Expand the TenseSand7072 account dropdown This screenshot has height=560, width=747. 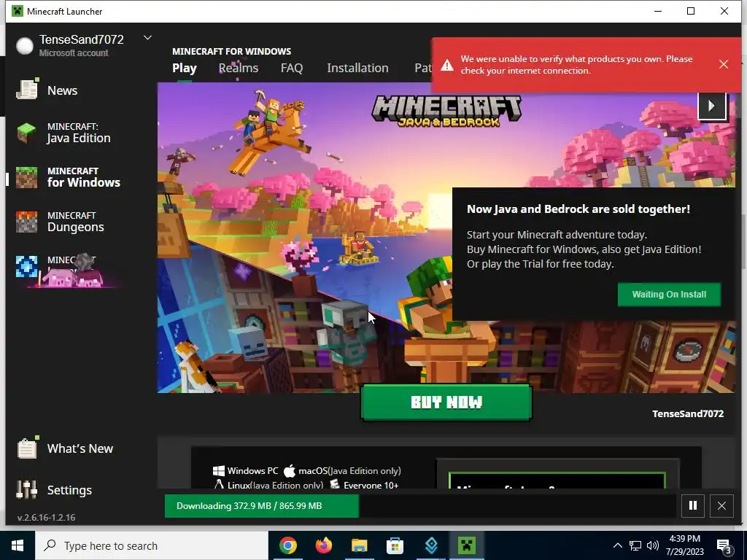coord(147,38)
